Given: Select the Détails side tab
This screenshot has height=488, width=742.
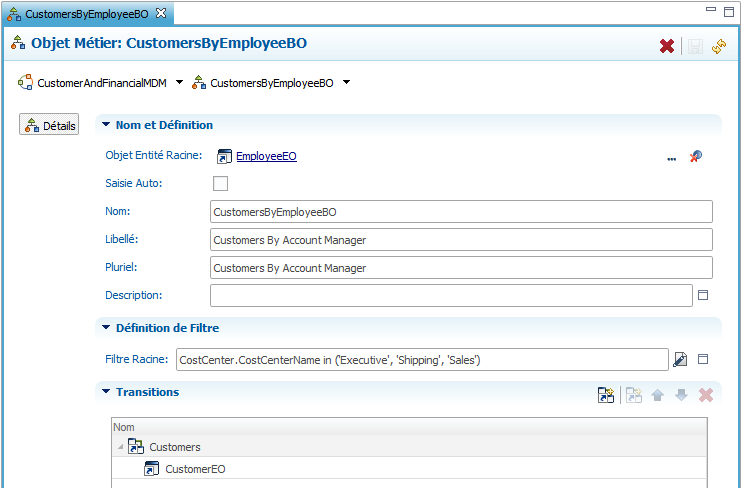Looking at the screenshot, I should pos(49,124).
